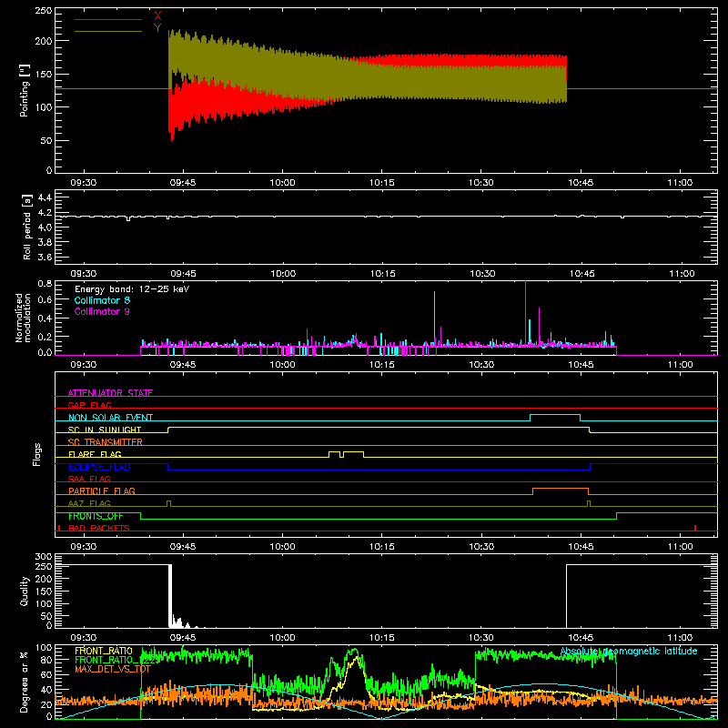Click the magenta 'Collimator 9' legend entry
Screen dimensions: 728x728
(102, 311)
